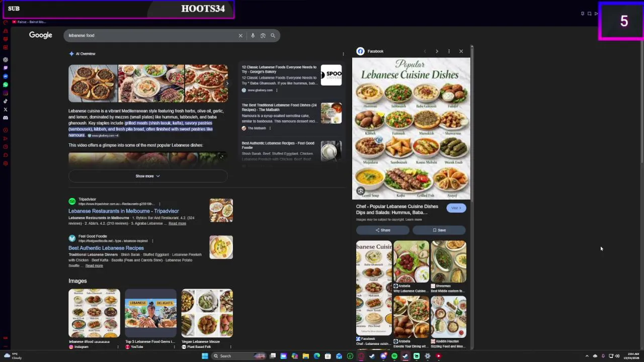Clear the search box with X icon
The image size is (644, 362).
coord(240,36)
